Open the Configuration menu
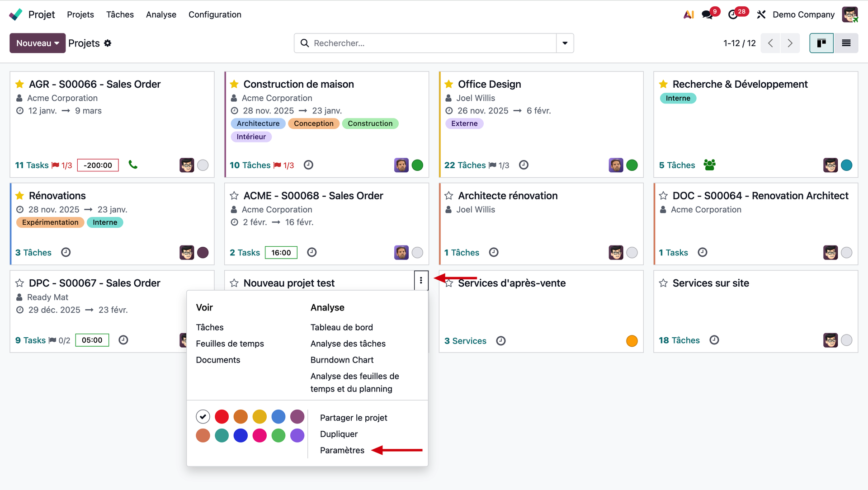Viewport: 868px width, 490px height. click(x=215, y=14)
